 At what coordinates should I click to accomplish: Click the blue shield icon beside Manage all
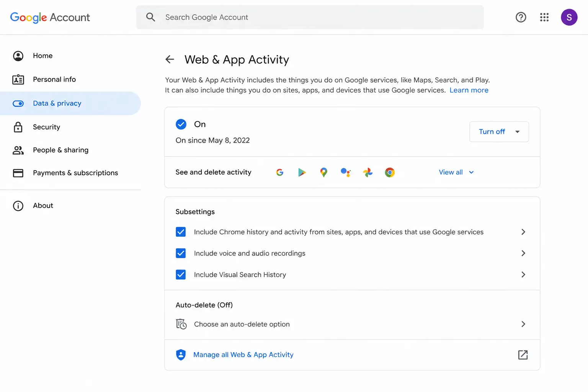[181, 355]
